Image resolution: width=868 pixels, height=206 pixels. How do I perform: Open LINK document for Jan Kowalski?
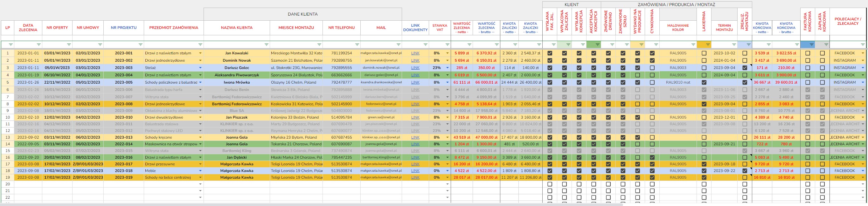click(415, 53)
